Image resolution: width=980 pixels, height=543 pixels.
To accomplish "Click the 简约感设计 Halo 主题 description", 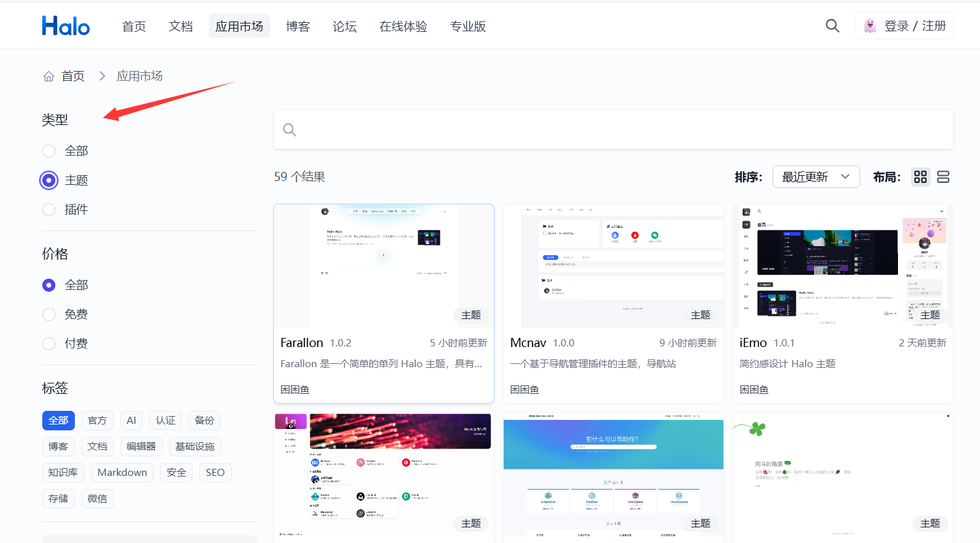I will point(787,364).
